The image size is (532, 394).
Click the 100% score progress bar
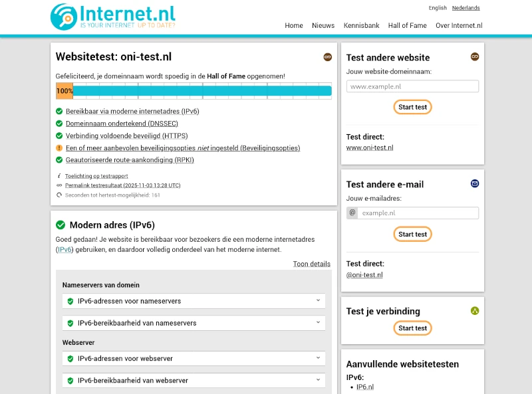(194, 91)
